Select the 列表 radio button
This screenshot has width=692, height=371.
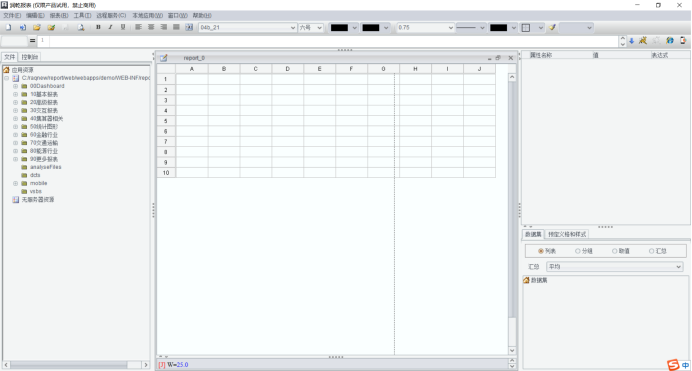tap(541, 251)
